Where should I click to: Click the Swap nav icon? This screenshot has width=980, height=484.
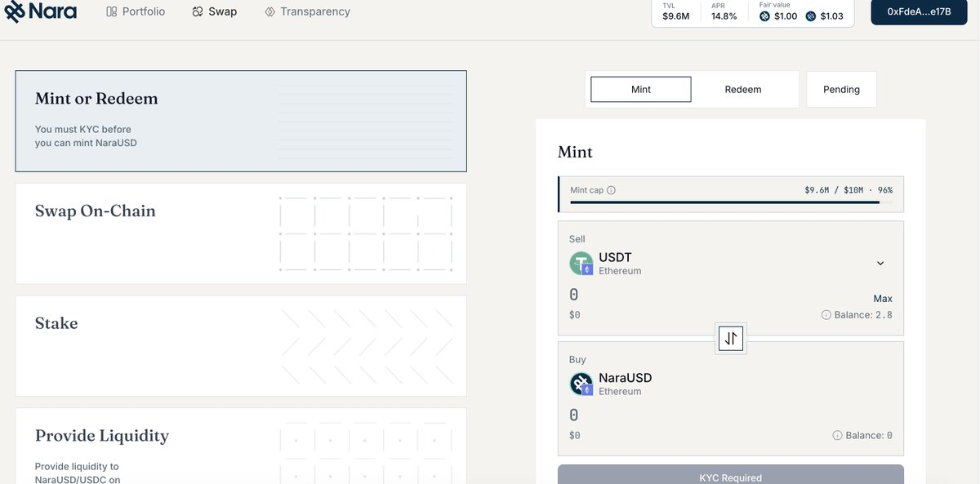tap(198, 11)
